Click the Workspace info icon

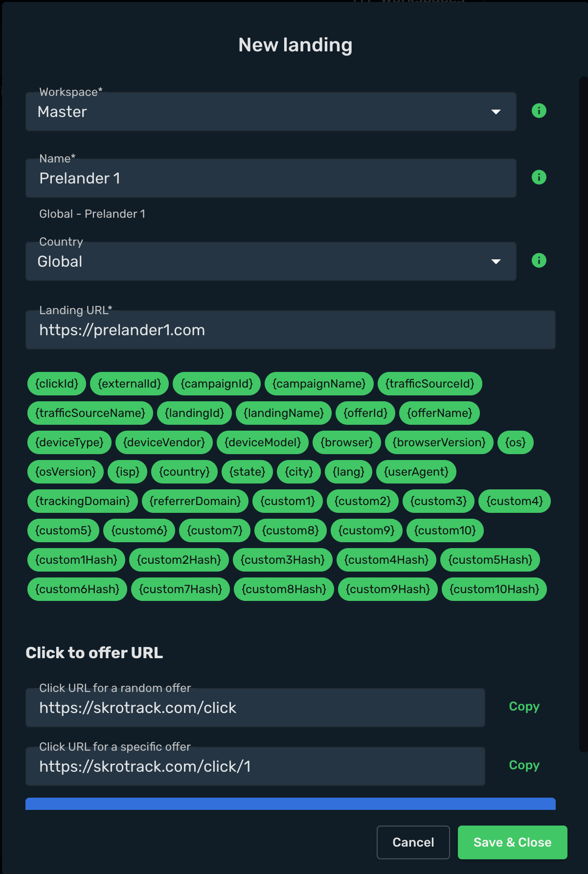(x=539, y=111)
